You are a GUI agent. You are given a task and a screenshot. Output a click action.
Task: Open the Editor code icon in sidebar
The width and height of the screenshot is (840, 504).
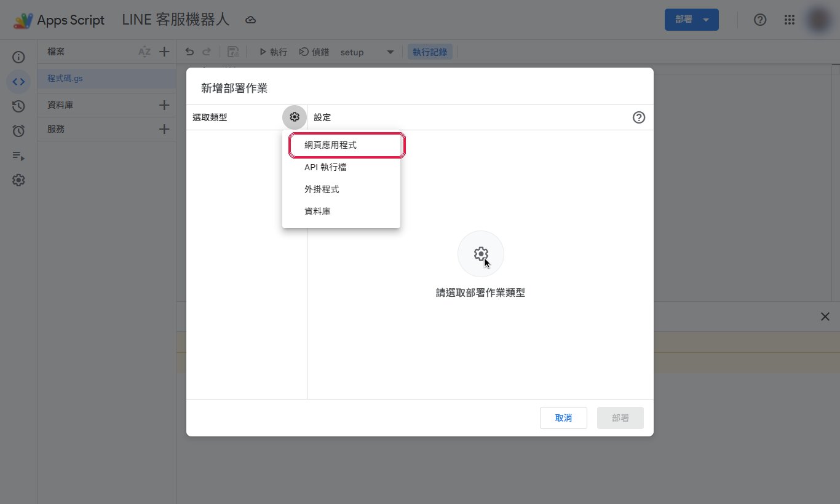(18, 82)
